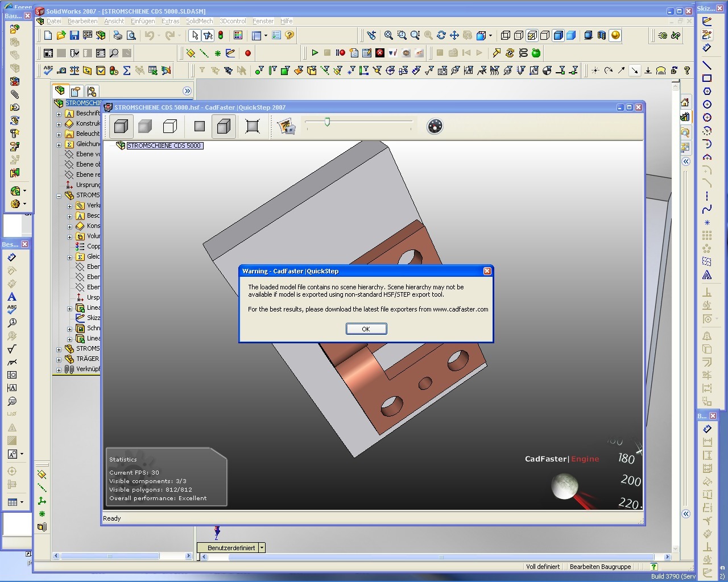Toggle QuickStep orthographic projection view
Viewport: 728px width, 582px height.
(x=199, y=126)
